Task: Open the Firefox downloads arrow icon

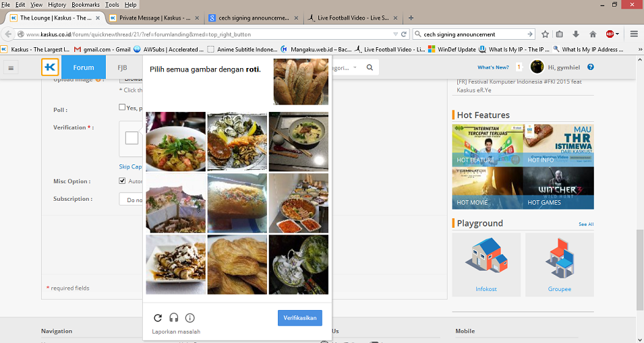Action: coord(576,34)
